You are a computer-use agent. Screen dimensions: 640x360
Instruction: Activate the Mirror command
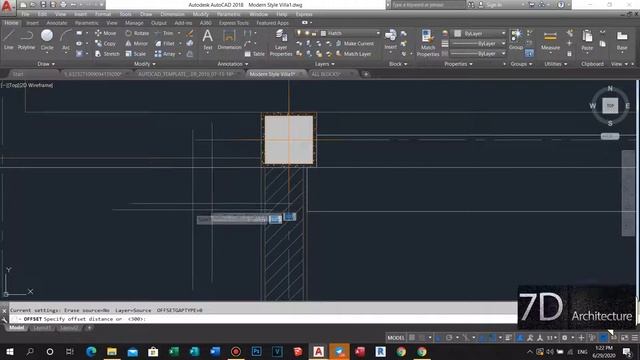click(136, 43)
